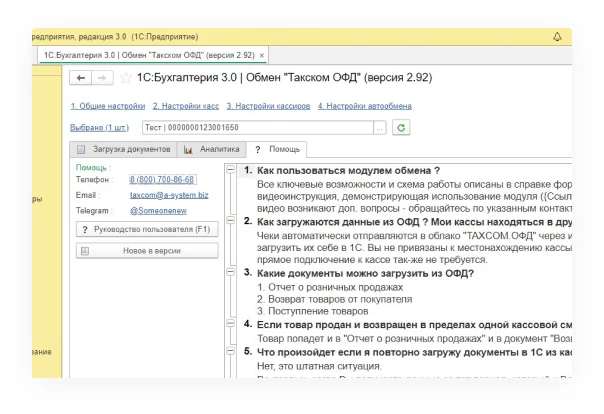This screenshot has width=604, height=414.
Task: Click heading Какие документы можно загрузить из ОФД?
Action: [x=365, y=273]
